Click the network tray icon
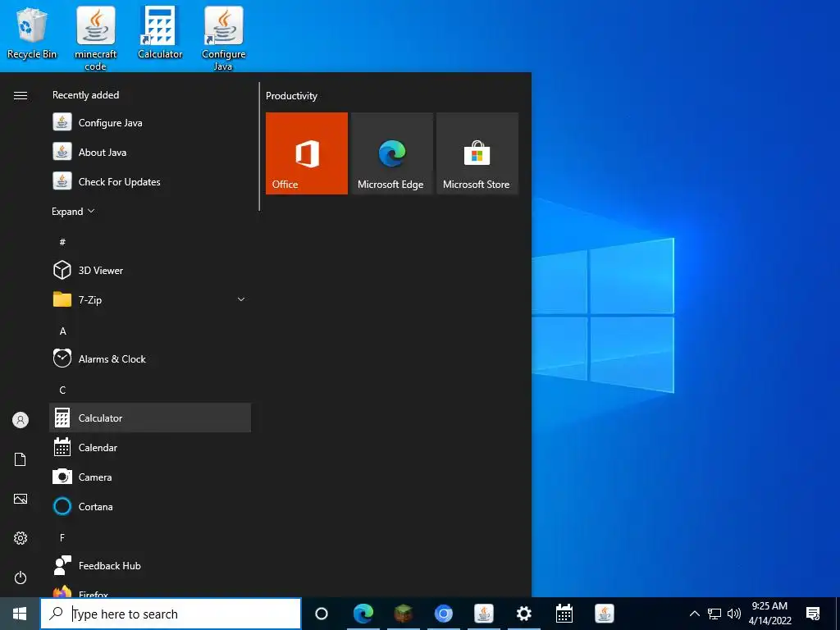The height and width of the screenshot is (630, 840). click(x=714, y=614)
